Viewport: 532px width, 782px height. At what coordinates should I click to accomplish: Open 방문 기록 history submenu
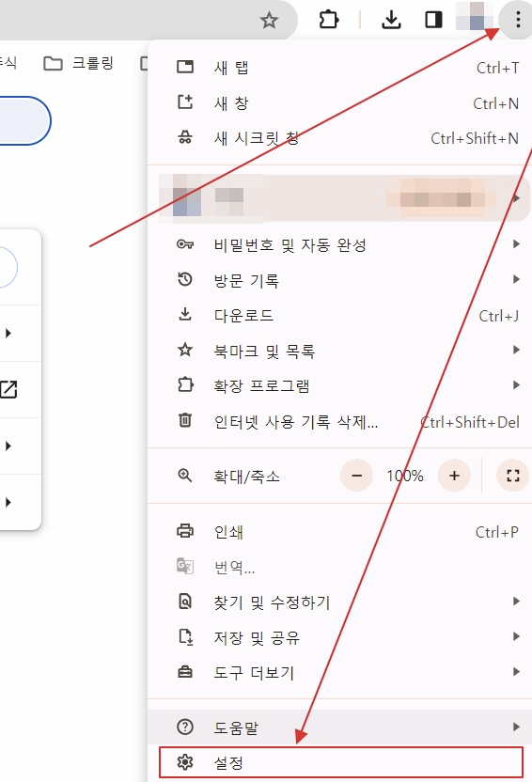[340, 280]
